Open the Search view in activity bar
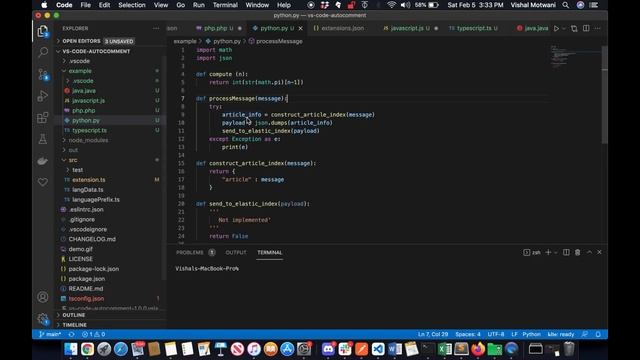This screenshot has width=640, height=360. 43,52
